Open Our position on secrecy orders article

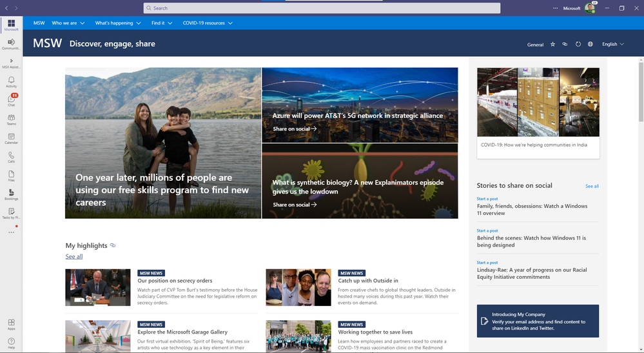[175, 281]
